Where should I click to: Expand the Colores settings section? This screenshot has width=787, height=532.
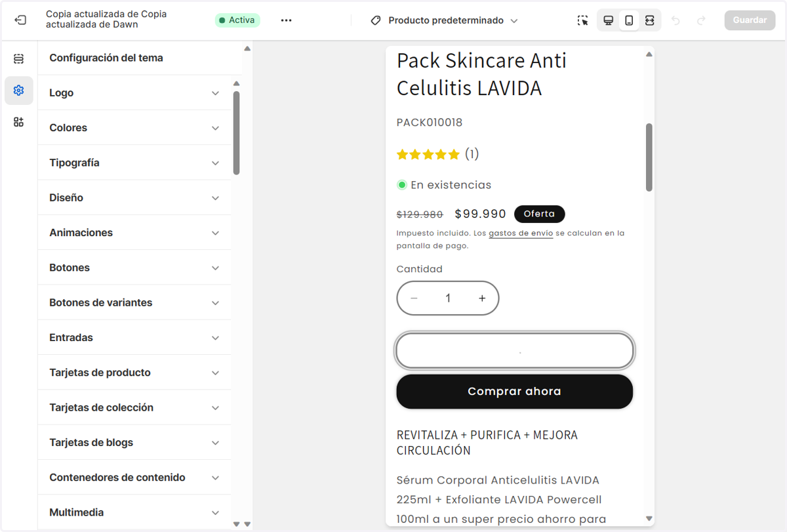(x=134, y=128)
